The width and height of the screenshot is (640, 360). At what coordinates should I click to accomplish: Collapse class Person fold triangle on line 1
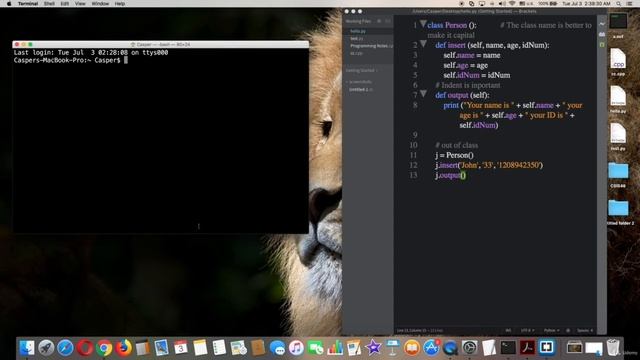(x=423, y=24)
